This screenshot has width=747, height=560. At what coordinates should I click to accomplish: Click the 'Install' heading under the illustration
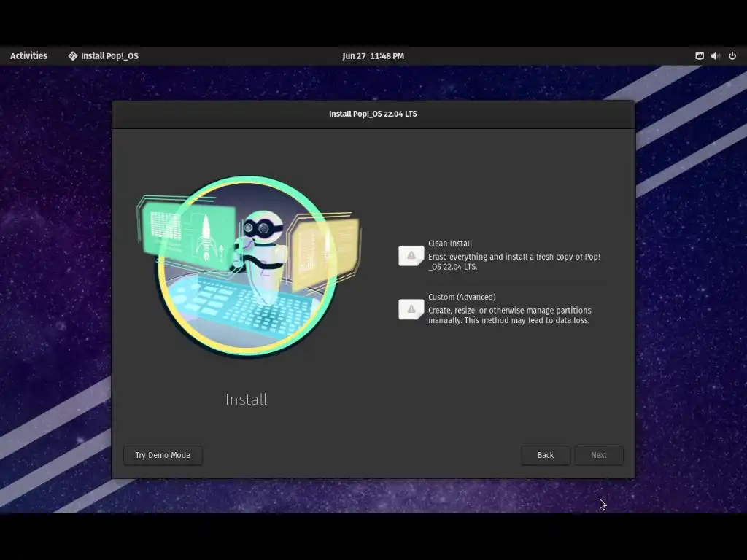coord(247,400)
